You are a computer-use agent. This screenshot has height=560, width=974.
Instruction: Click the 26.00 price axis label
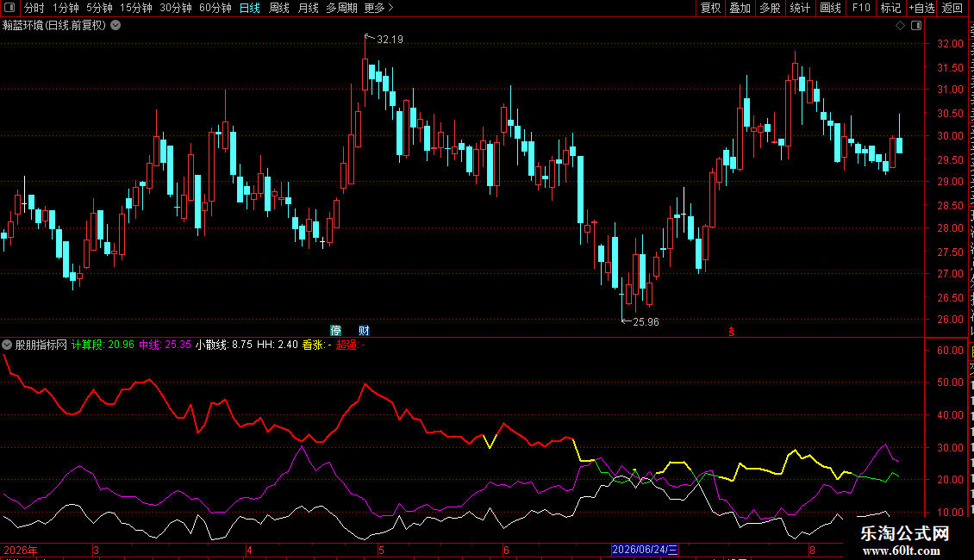(950, 319)
